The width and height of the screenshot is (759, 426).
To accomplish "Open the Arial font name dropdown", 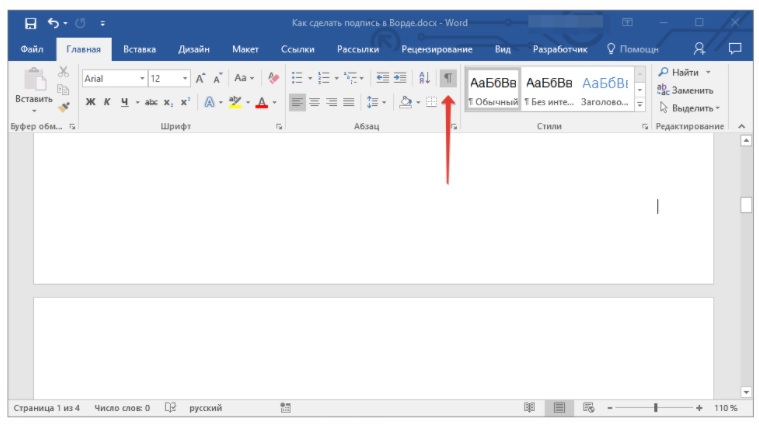I will (x=112, y=78).
